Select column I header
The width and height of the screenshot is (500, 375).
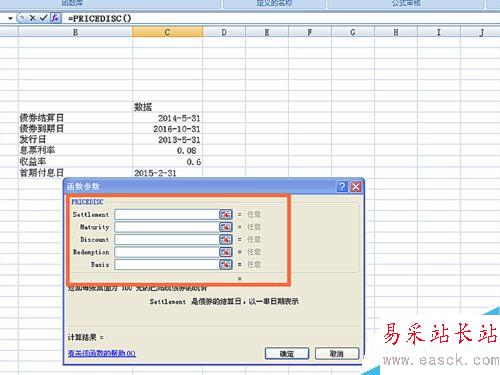(x=439, y=32)
